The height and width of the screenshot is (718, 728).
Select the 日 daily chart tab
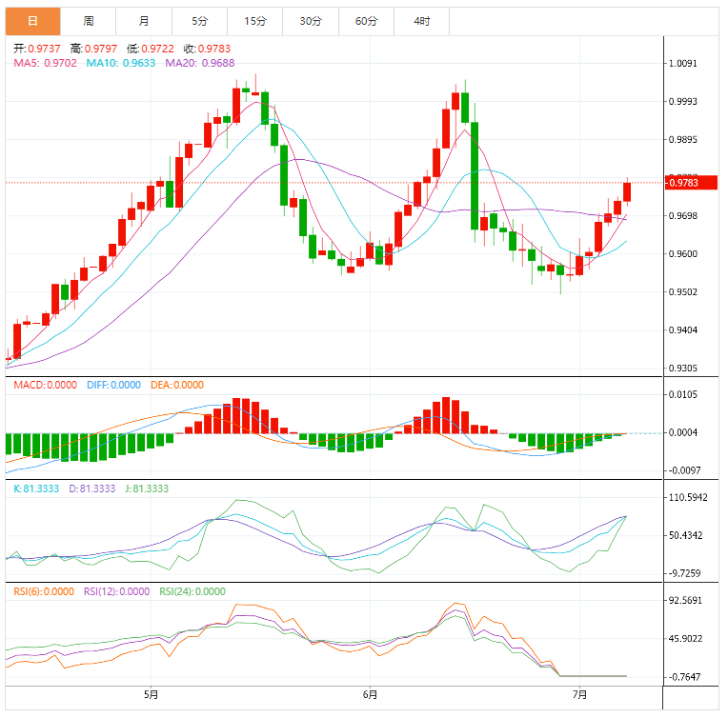pyautogui.click(x=32, y=21)
